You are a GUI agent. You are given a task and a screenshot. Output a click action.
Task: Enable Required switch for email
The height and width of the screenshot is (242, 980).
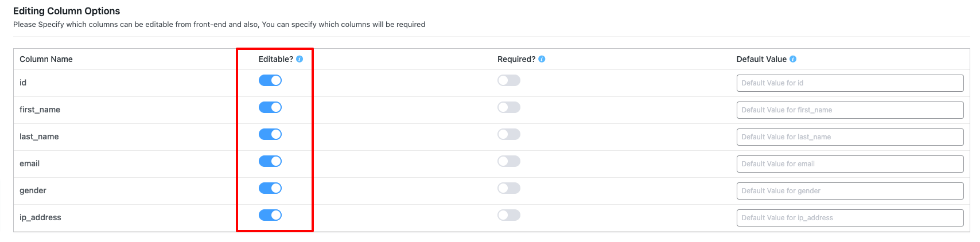(x=509, y=161)
